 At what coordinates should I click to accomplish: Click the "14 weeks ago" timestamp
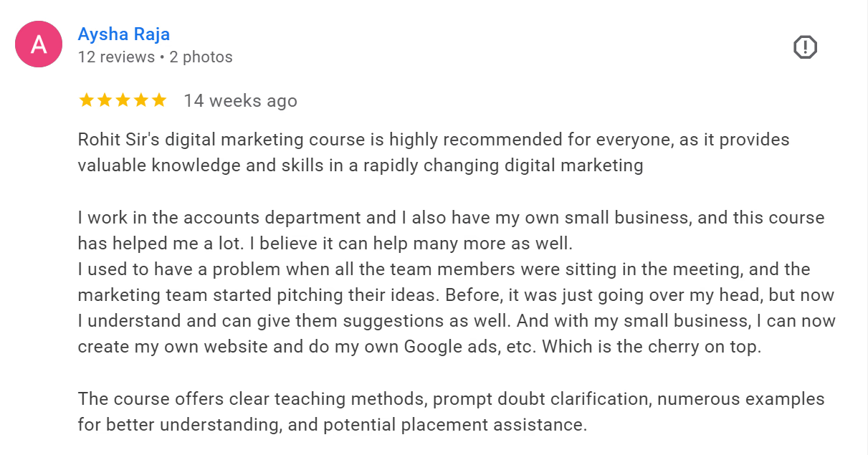tap(240, 101)
